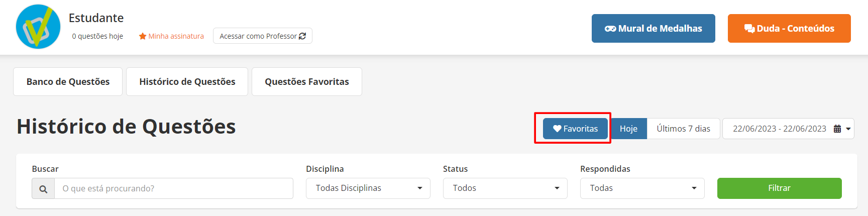Click the search field O que está procurando
This screenshot has width=868, height=216.
point(174,188)
